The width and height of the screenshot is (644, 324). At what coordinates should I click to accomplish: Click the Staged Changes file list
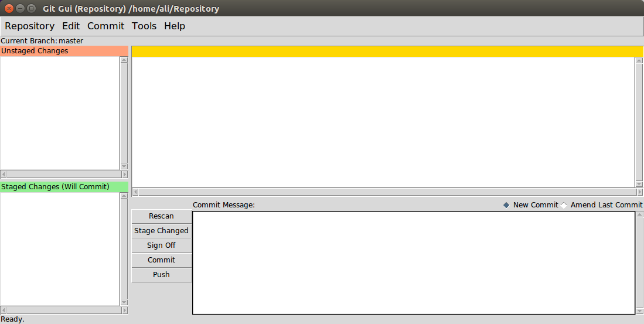coord(60,249)
